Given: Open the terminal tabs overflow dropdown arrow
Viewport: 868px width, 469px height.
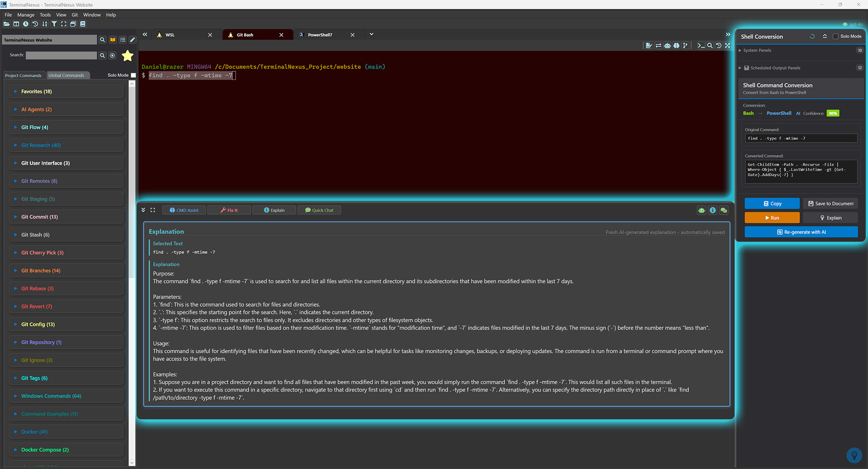Looking at the screenshot, I should [x=371, y=34].
